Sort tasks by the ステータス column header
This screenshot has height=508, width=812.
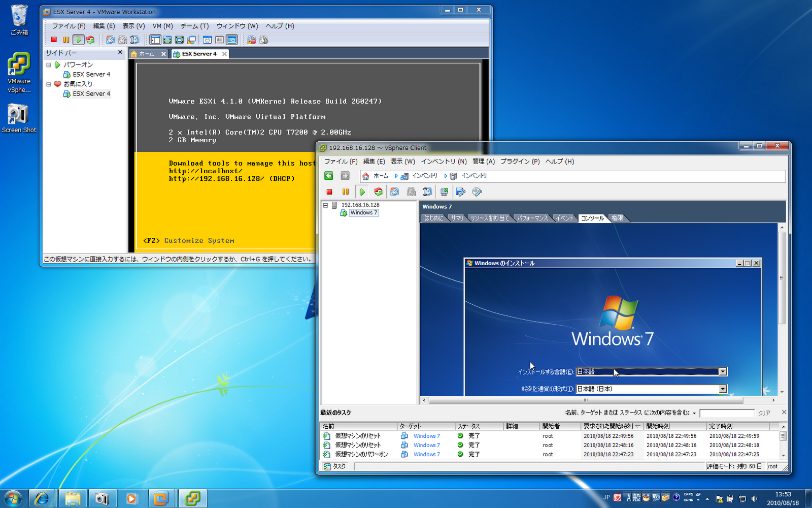click(x=480, y=426)
